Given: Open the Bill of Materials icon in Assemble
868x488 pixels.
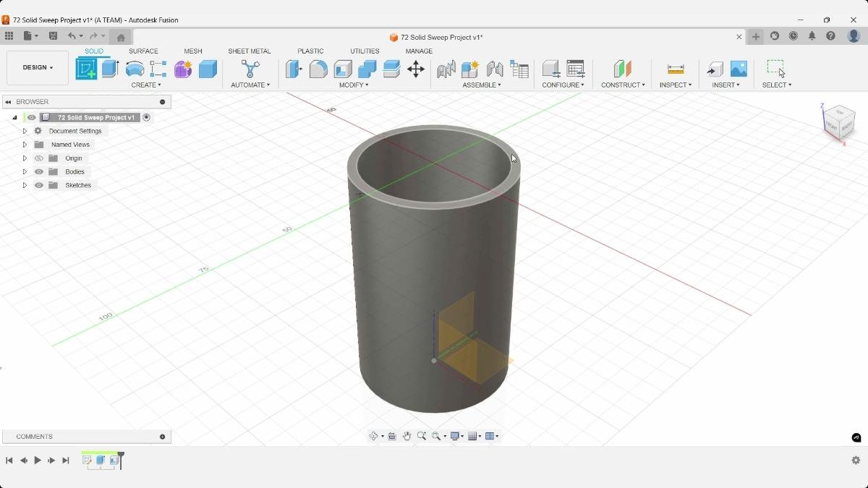Looking at the screenshot, I should 519,69.
